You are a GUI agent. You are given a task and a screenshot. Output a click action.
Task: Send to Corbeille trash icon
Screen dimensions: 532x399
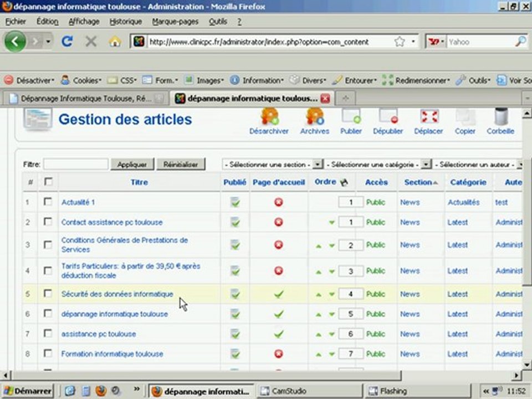coord(500,121)
